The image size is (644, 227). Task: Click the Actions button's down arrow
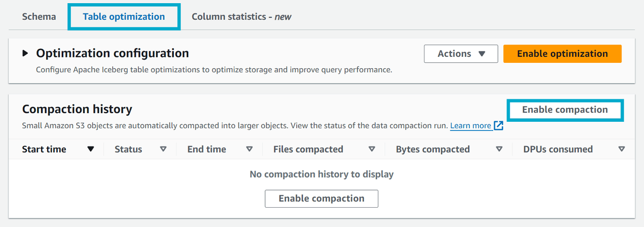(x=481, y=54)
